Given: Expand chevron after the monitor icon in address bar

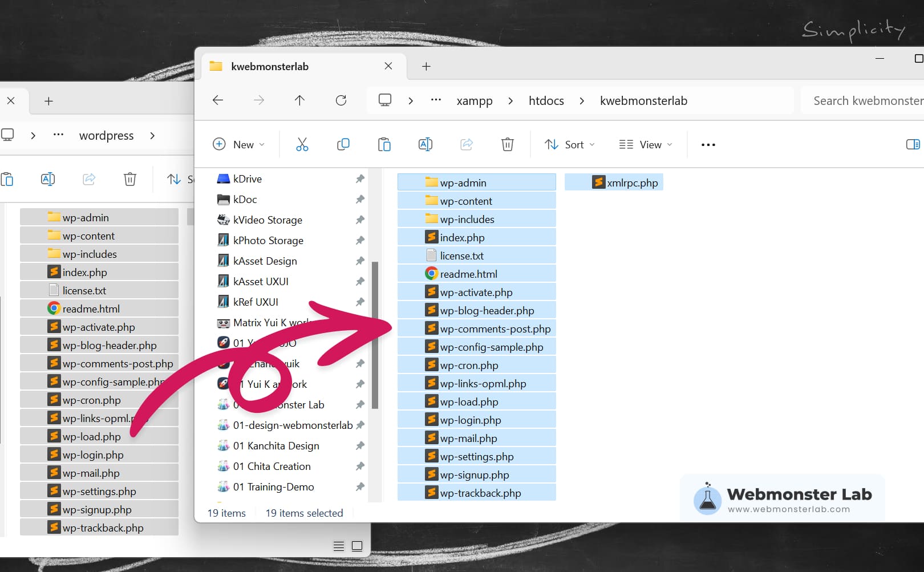Looking at the screenshot, I should (x=411, y=101).
